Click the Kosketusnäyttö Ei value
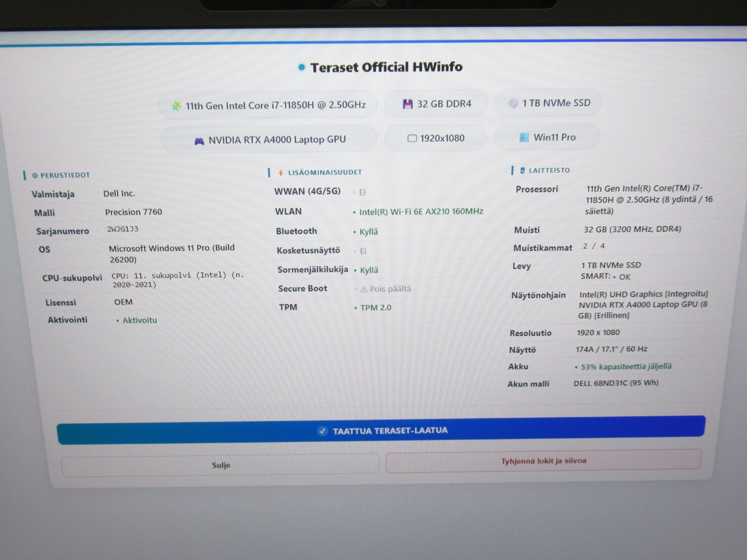Viewport: 747px width, 560px height. point(363,251)
